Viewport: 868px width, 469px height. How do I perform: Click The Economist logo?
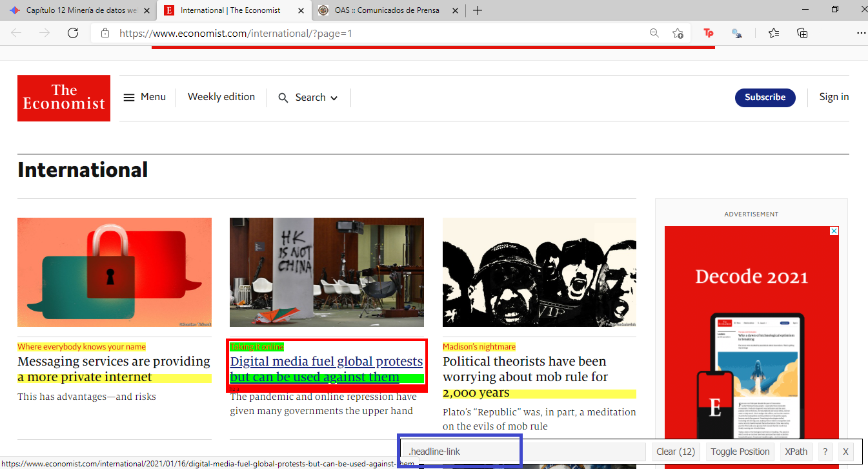pos(64,98)
